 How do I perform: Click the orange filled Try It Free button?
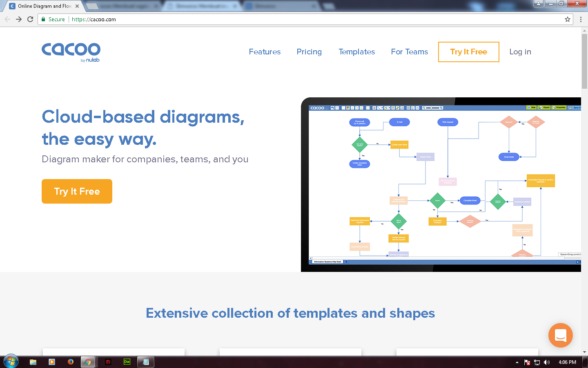pos(77,191)
